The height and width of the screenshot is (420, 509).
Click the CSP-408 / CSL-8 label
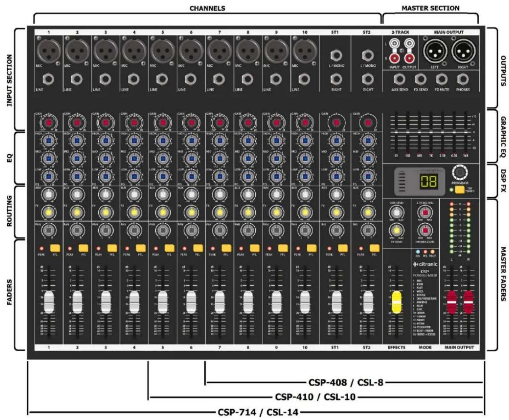pos(346,382)
